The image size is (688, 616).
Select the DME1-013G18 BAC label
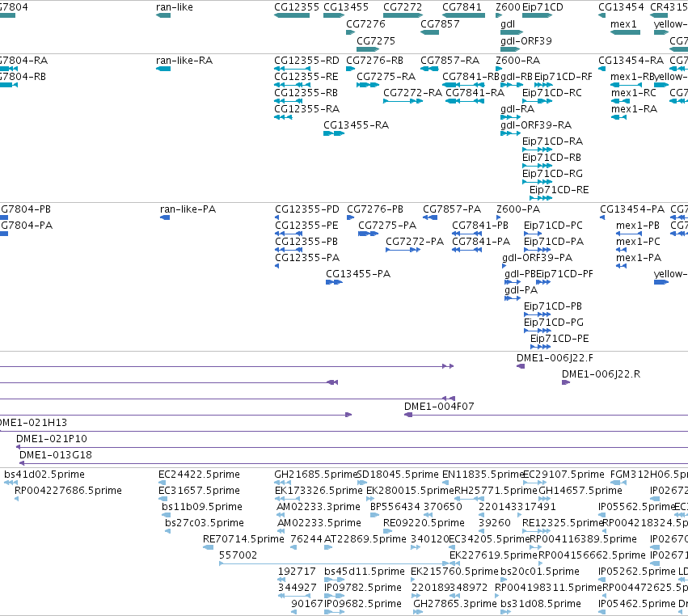coord(56,455)
